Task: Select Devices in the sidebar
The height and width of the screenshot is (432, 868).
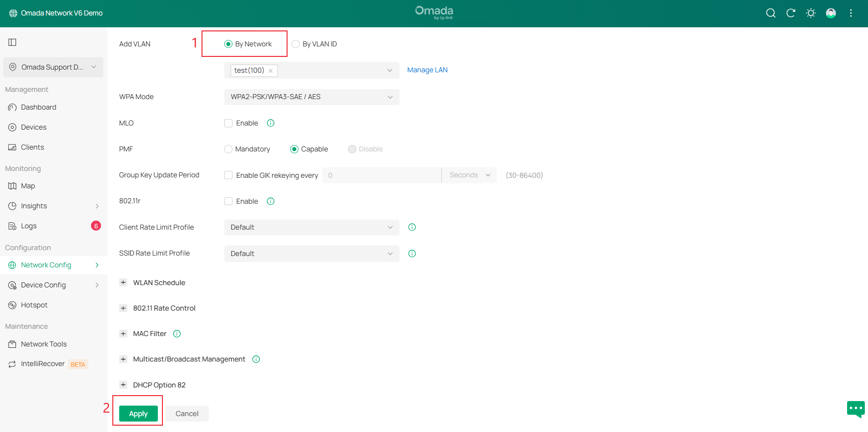Action: coord(34,127)
